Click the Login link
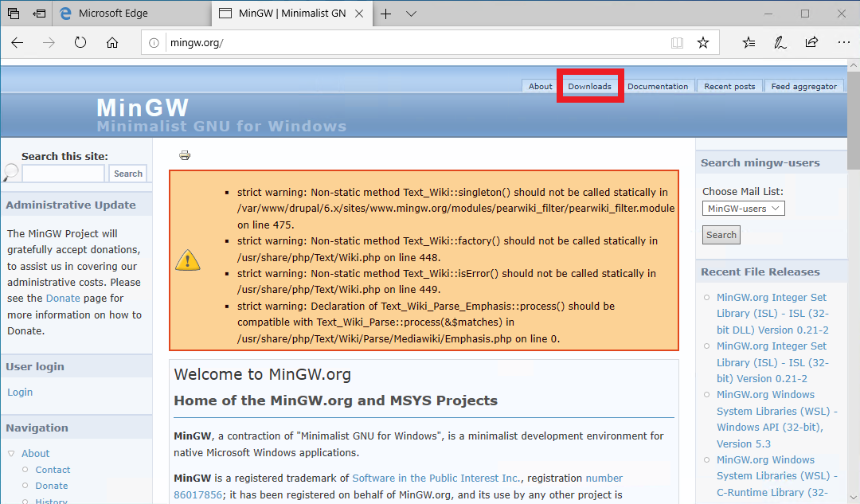 coord(20,392)
